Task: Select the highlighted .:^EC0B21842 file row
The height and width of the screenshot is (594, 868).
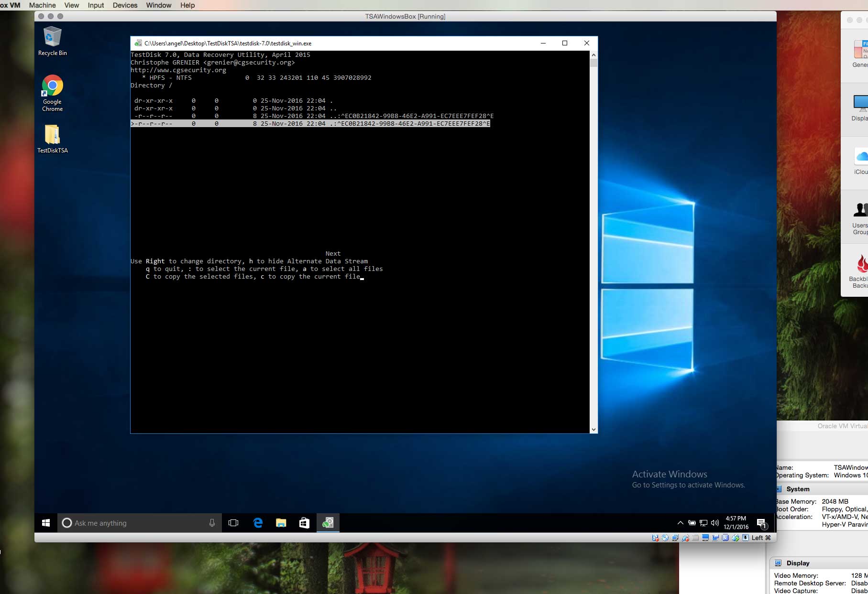Action: click(310, 123)
